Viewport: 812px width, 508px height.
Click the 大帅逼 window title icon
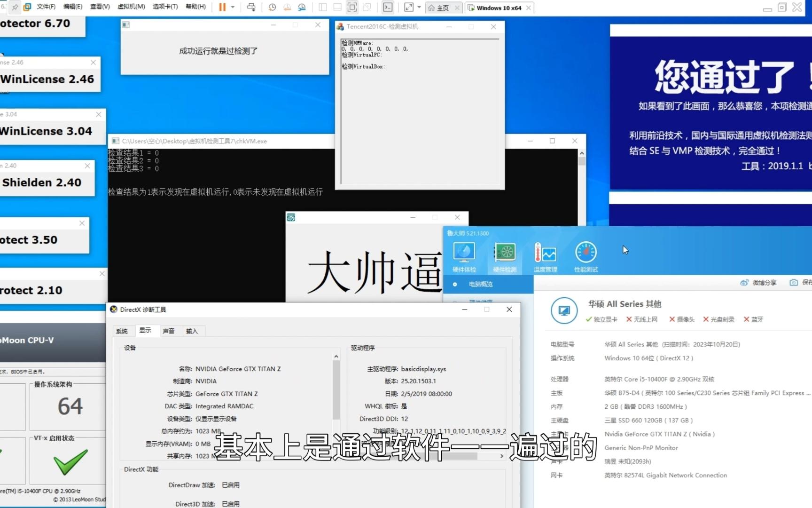[291, 217]
